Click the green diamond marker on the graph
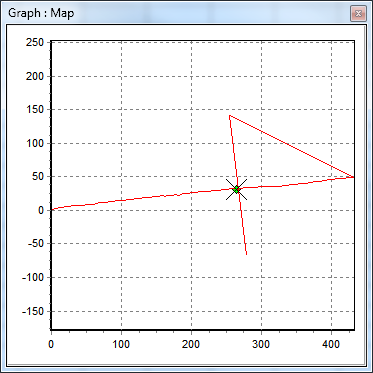 (236, 190)
